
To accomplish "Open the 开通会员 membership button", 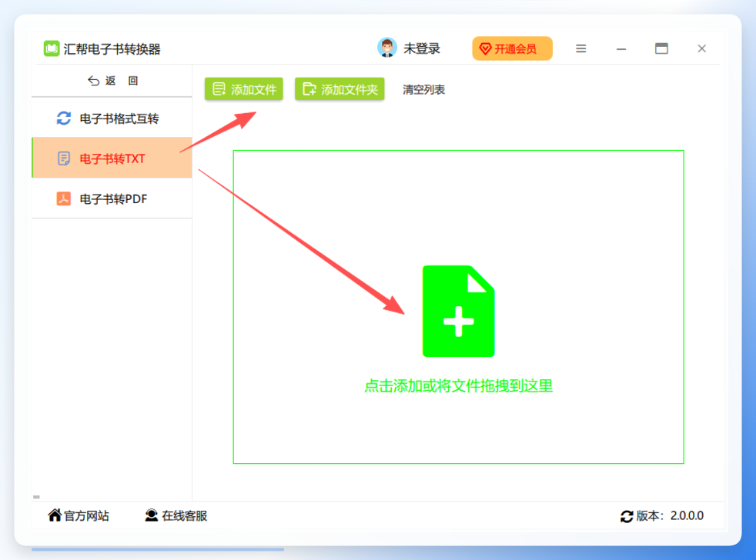I will pyautogui.click(x=512, y=48).
